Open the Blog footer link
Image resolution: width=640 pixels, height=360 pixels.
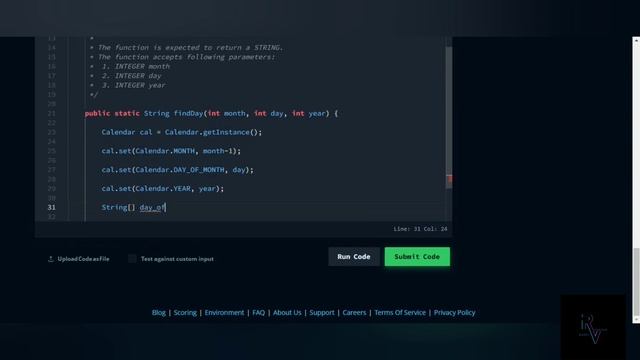(159, 313)
